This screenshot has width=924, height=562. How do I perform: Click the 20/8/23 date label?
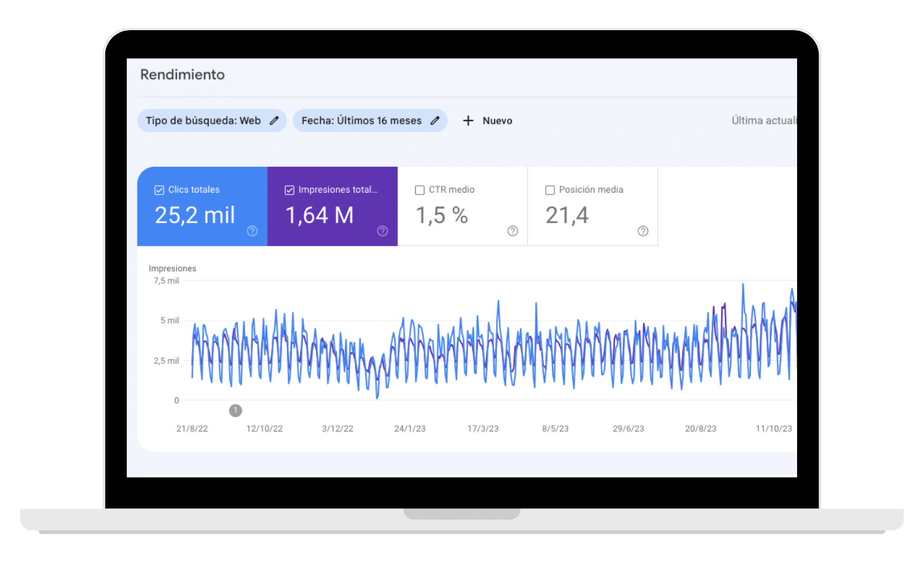click(701, 428)
